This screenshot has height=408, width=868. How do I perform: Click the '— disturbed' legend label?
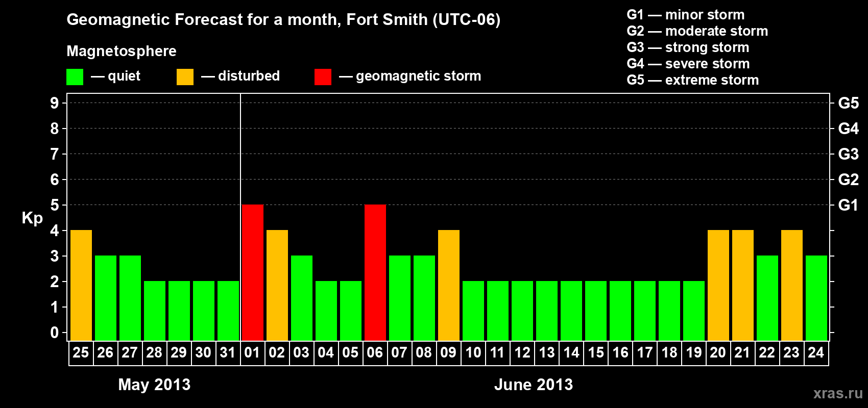[x=240, y=76]
